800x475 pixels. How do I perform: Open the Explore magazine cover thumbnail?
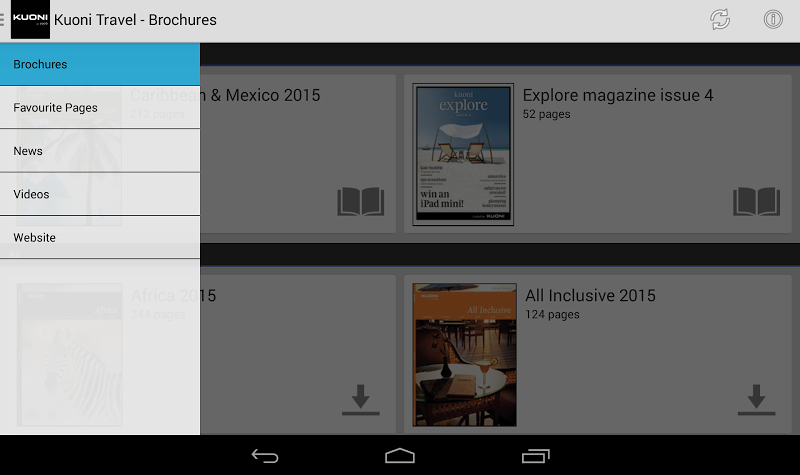[463, 155]
